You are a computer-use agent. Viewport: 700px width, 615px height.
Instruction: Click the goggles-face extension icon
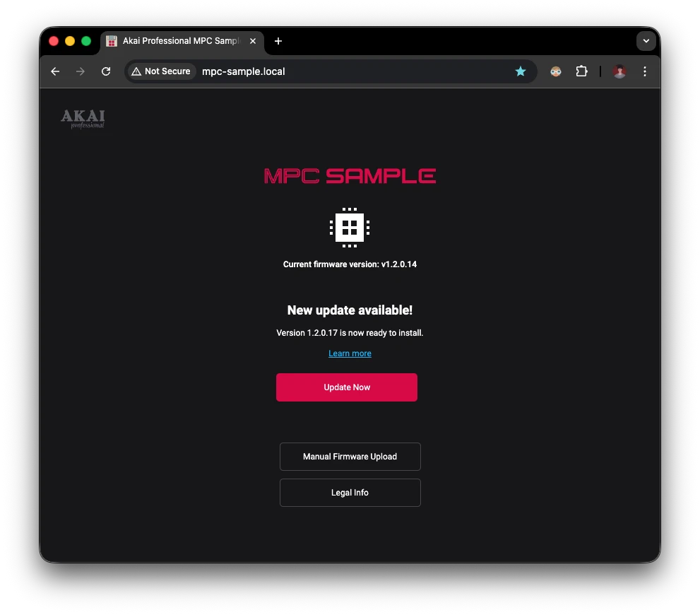[556, 71]
